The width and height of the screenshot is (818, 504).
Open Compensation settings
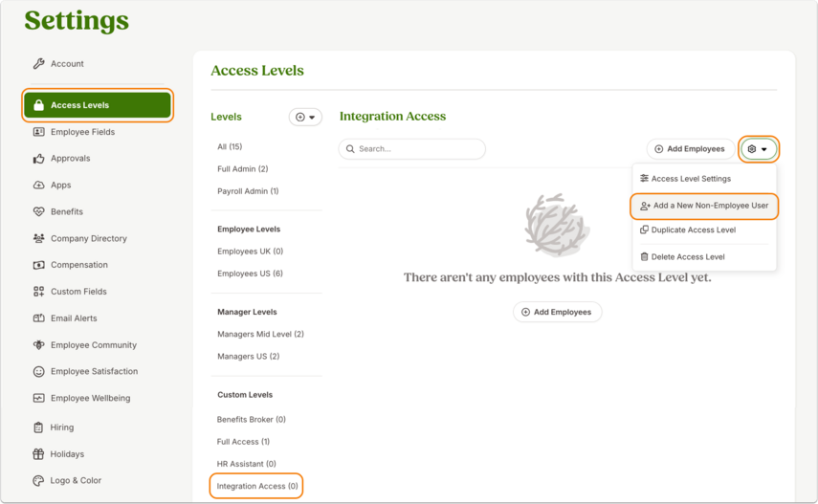[x=78, y=265]
